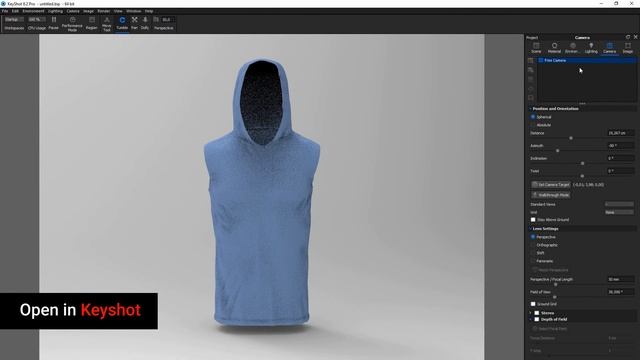Enable Stay Above Ground checkbox
The width and height of the screenshot is (640, 360).
click(533, 220)
